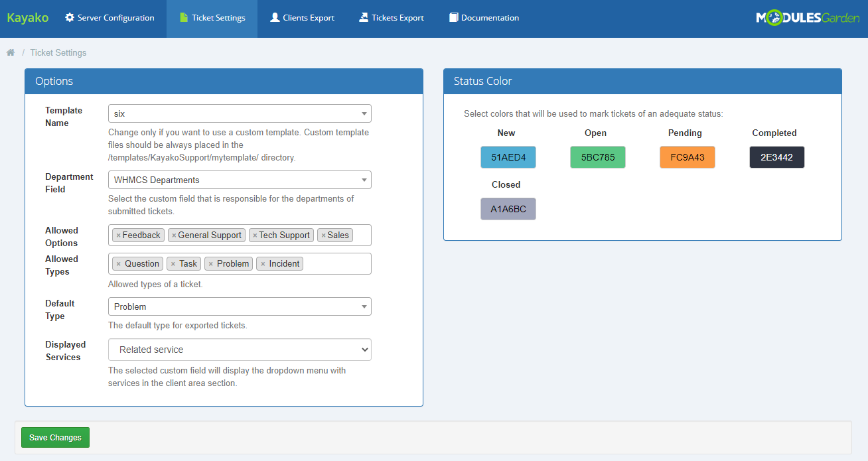Click the Incident tag label
The width and height of the screenshot is (868, 461).
[284, 264]
